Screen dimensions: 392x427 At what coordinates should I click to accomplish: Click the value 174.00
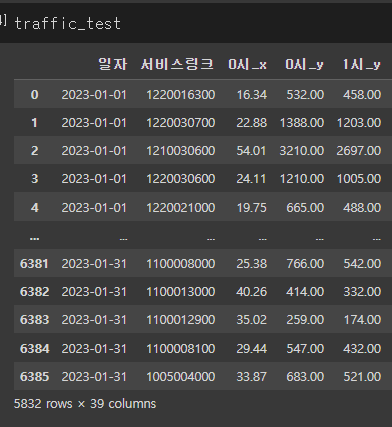pos(362,320)
